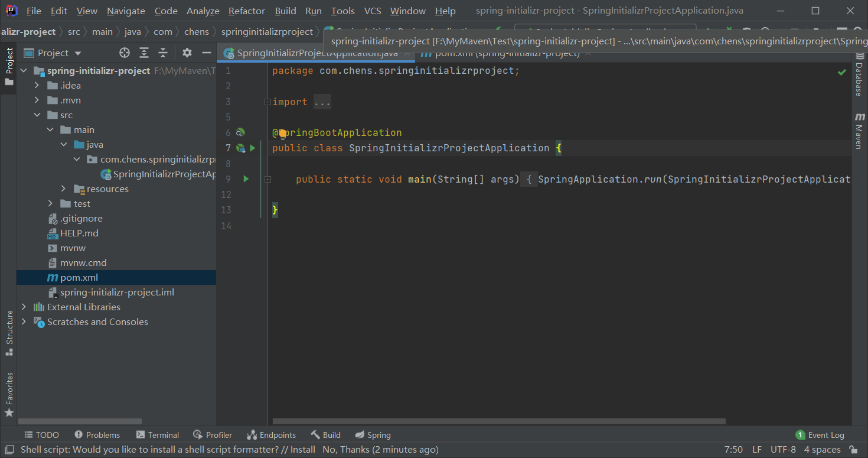
Task: Open the Problems tool window
Action: (x=97, y=435)
